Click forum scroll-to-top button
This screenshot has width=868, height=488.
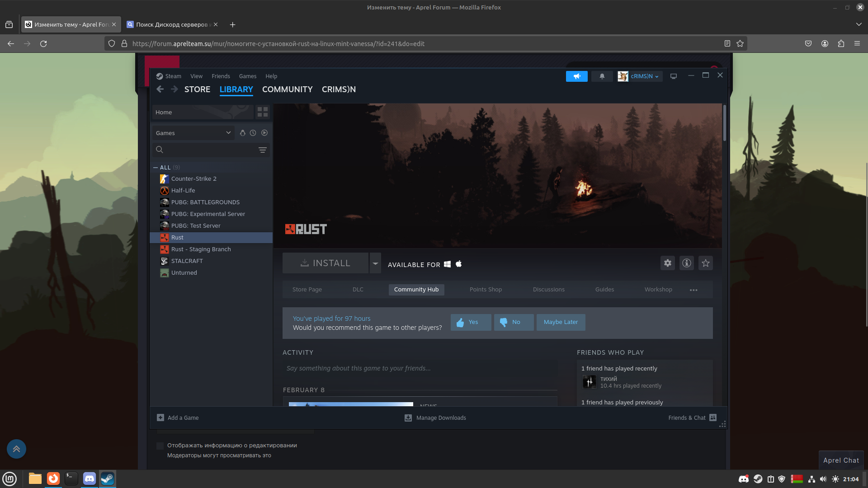pos(16,449)
